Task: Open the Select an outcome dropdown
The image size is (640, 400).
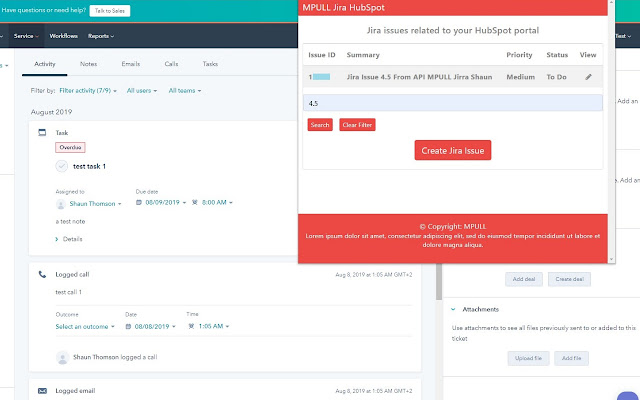Action: (85, 327)
